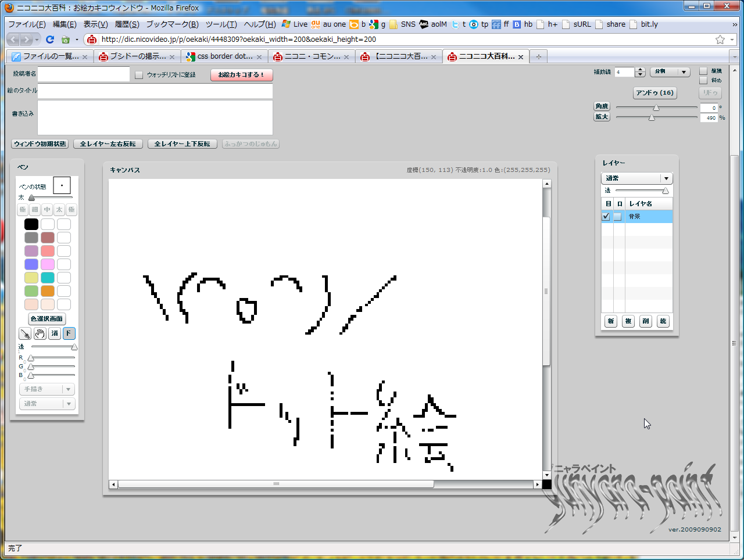
Task: Open the 分割 guide type dropdown
Action: 670,72
